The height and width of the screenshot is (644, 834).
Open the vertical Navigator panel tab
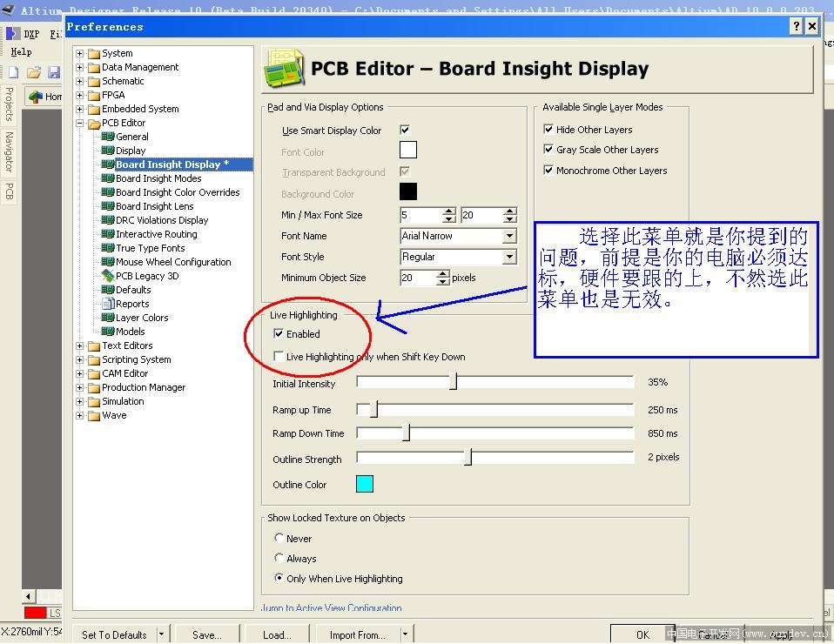tap(9, 151)
